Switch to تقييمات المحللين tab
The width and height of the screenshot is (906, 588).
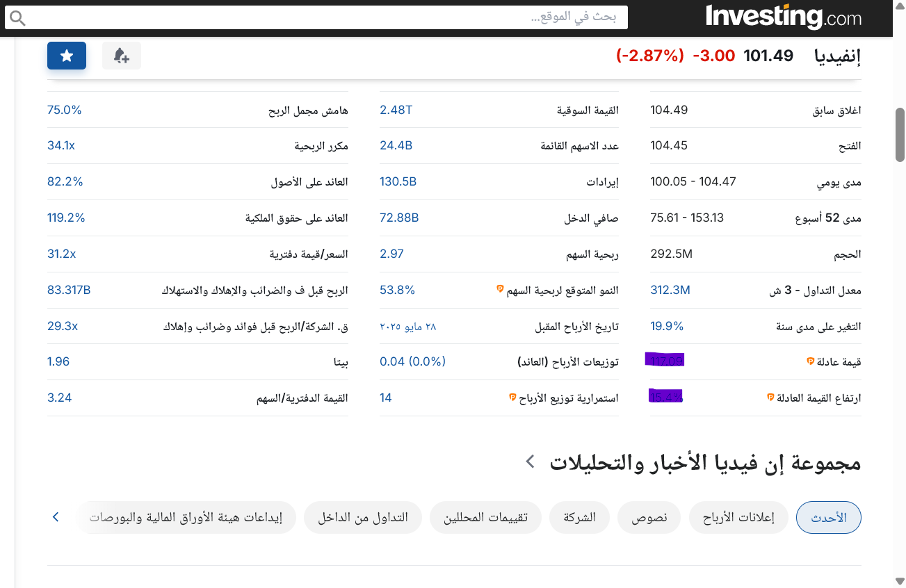point(485,518)
